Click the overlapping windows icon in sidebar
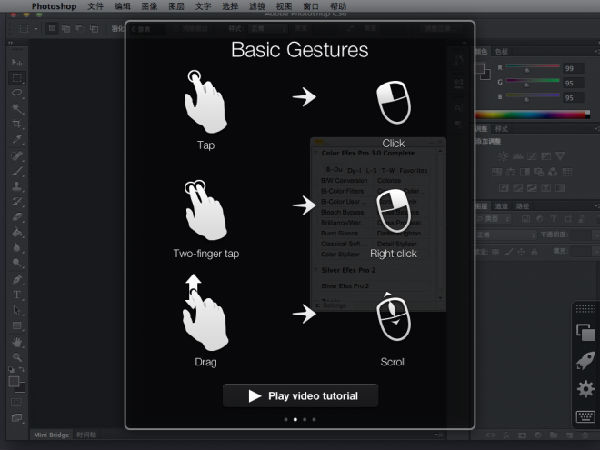 (x=586, y=333)
